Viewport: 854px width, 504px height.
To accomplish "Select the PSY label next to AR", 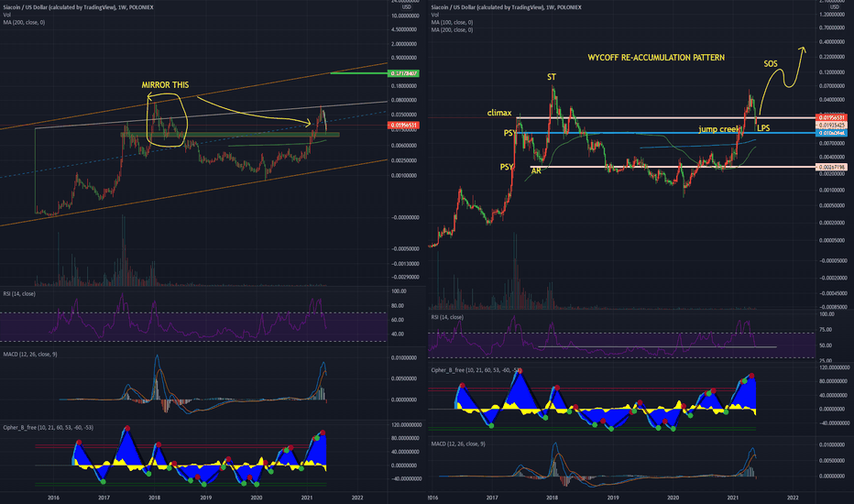I will pyautogui.click(x=507, y=168).
